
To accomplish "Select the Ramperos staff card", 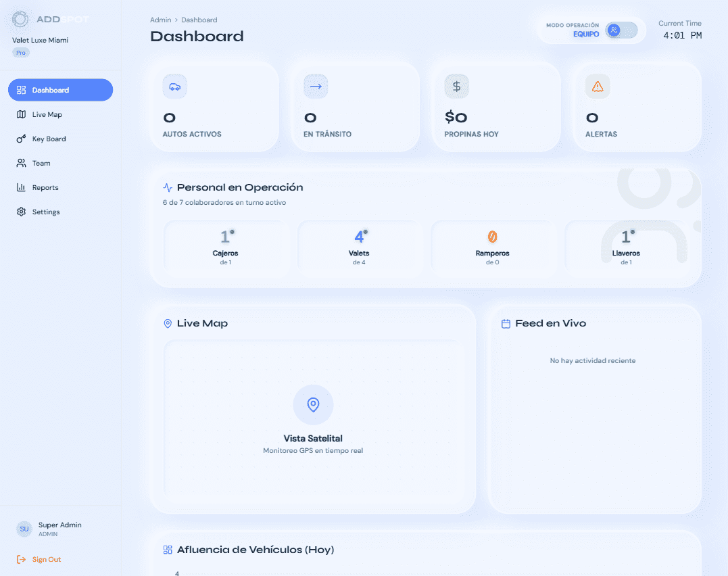I will coord(493,247).
